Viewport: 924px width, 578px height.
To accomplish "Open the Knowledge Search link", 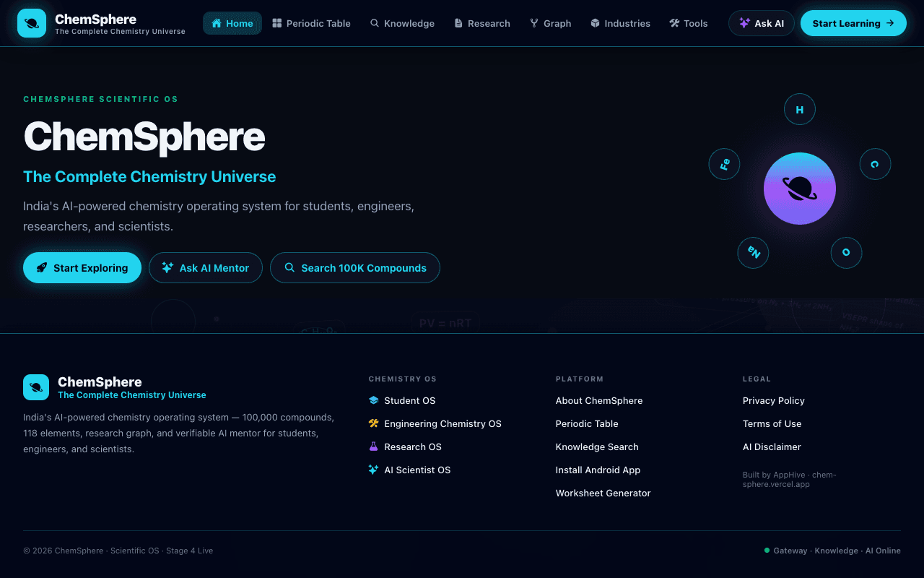I will click(x=597, y=447).
